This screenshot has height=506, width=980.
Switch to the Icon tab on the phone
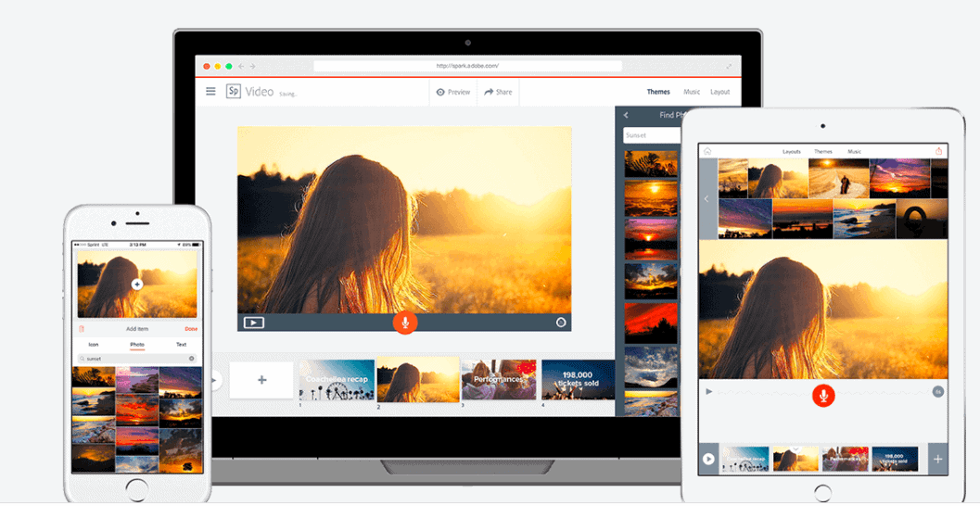tap(94, 345)
